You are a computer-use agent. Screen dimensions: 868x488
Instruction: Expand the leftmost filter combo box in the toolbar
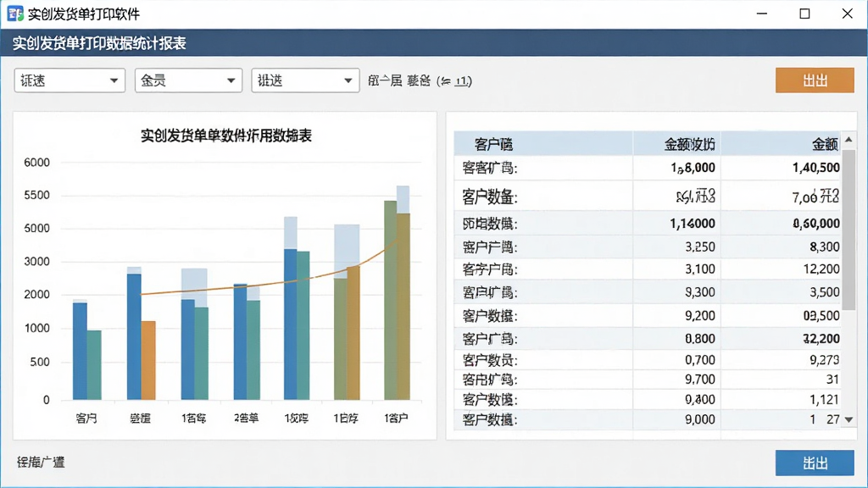tap(70, 80)
